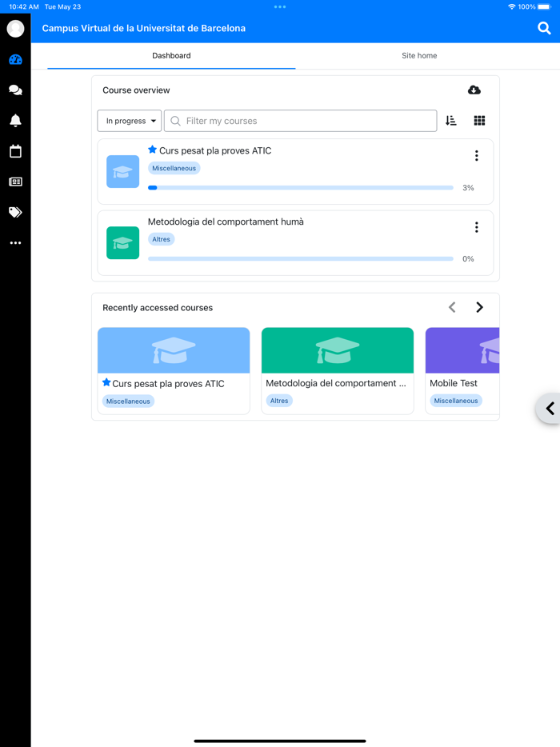Click progress bar of Curs pesat pla proves ATIC
The height and width of the screenshot is (747, 560).
tap(301, 188)
